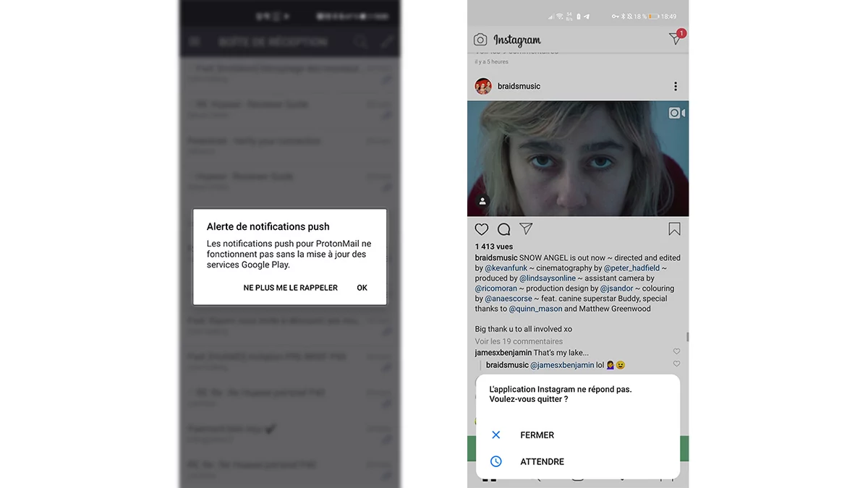Open jamesxbenjamin commenter profile
Screen dimensions: 868x488
point(503,353)
